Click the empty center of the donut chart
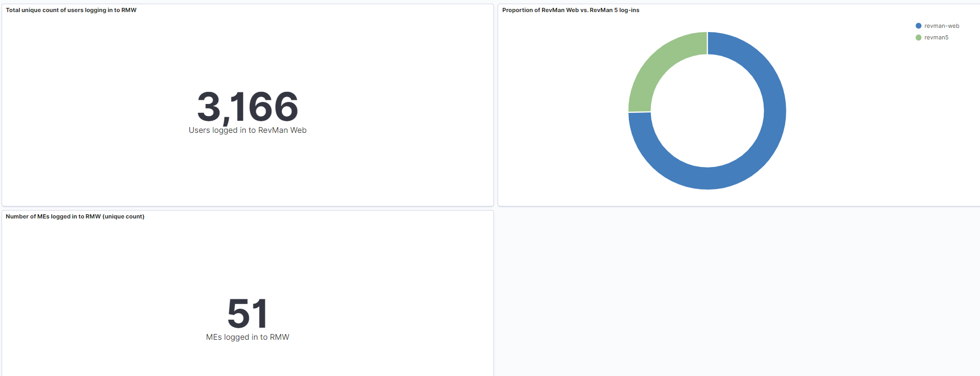This screenshot has height=376, width=980. [x=707, y=111]
